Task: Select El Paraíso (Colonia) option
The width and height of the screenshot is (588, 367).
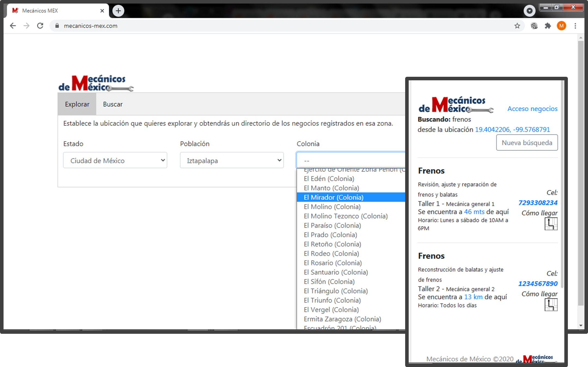Action: (351, 225)
